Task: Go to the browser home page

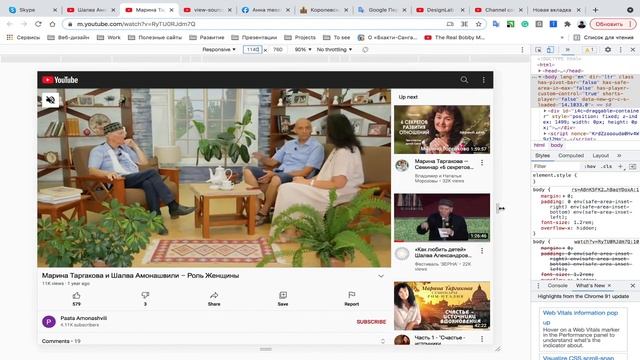Action: tap(52, 24)
